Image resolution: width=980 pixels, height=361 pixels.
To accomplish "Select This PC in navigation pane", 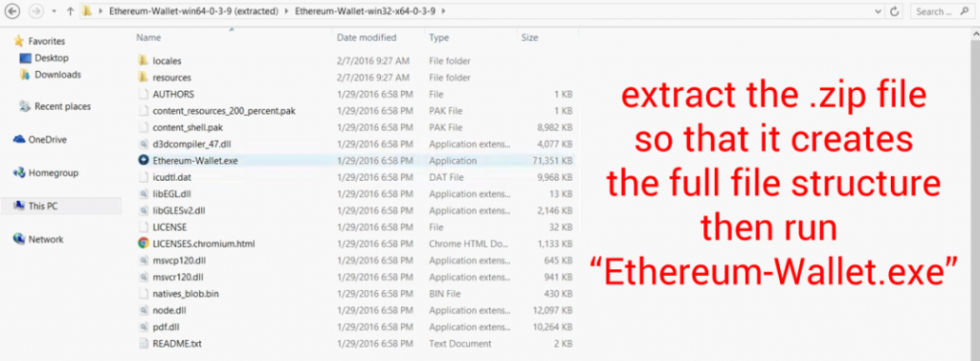I will point(43,206).
